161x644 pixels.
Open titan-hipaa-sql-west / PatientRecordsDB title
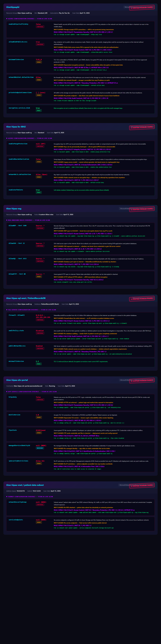[26, 298]
